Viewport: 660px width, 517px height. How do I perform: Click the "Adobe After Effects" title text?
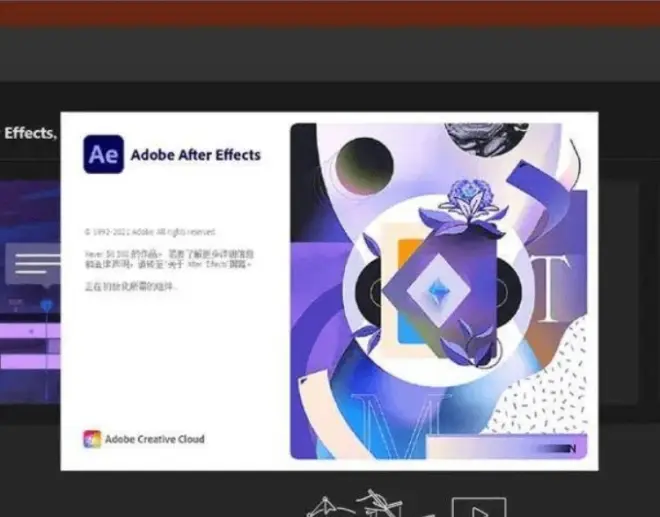[x=196, y=155]
